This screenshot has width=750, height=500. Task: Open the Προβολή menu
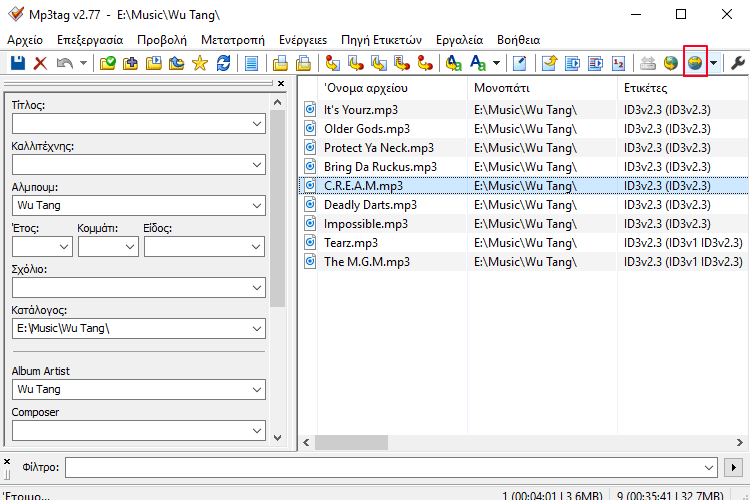click(162, 40)
